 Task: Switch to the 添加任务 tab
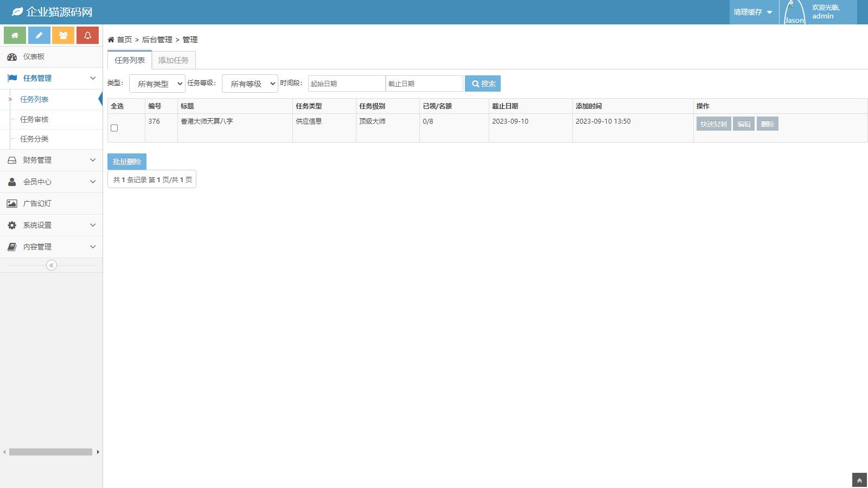tap(174, 60)
